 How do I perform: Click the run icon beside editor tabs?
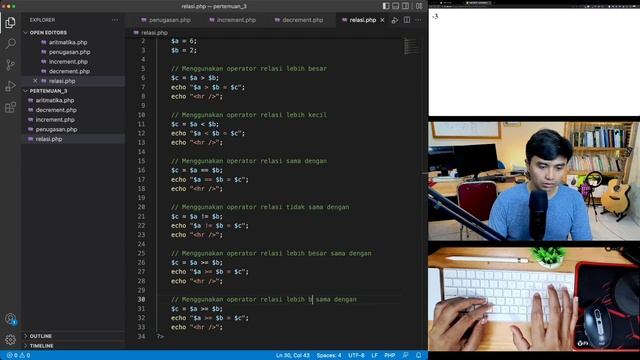pos(395,20)
